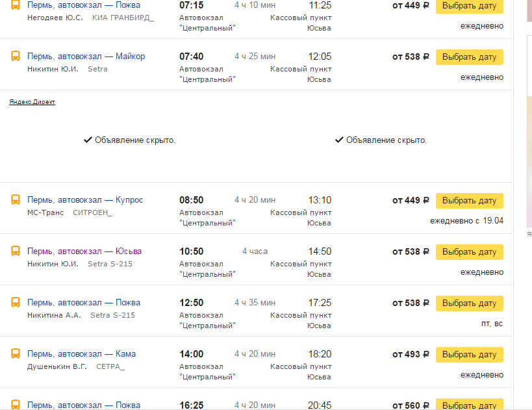Click bus icon beside 12:50 Пожва route

[16, 303]
